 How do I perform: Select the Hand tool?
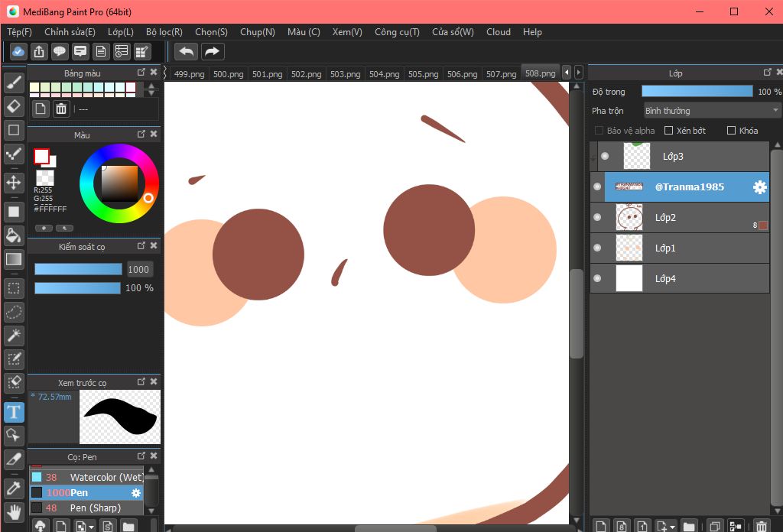[14, 511]
